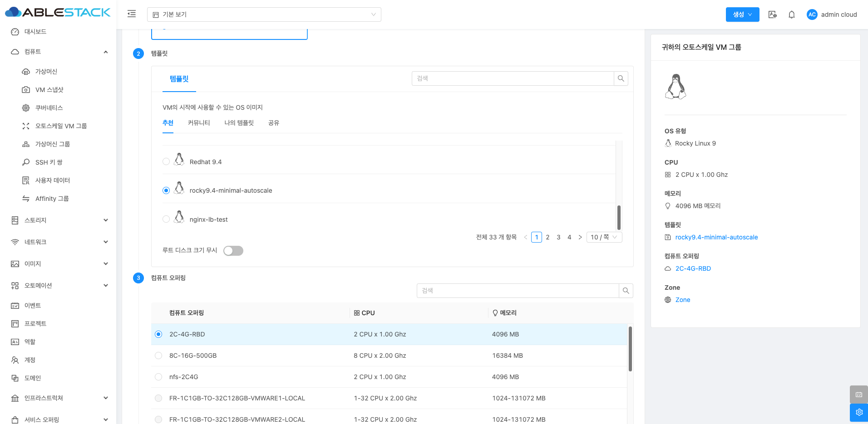Select the Redhat 9.4 template radio

click(x=166, y=162)
